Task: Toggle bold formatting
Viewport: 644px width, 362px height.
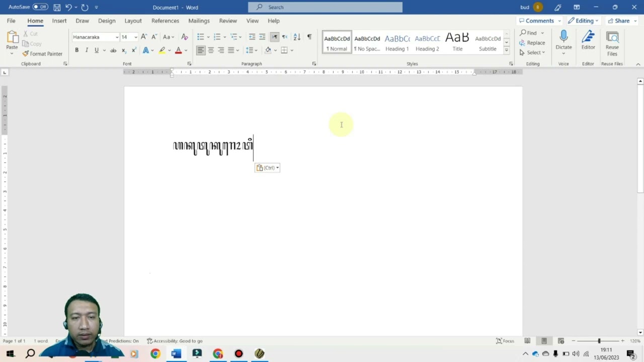Action: tap(76, 50)
